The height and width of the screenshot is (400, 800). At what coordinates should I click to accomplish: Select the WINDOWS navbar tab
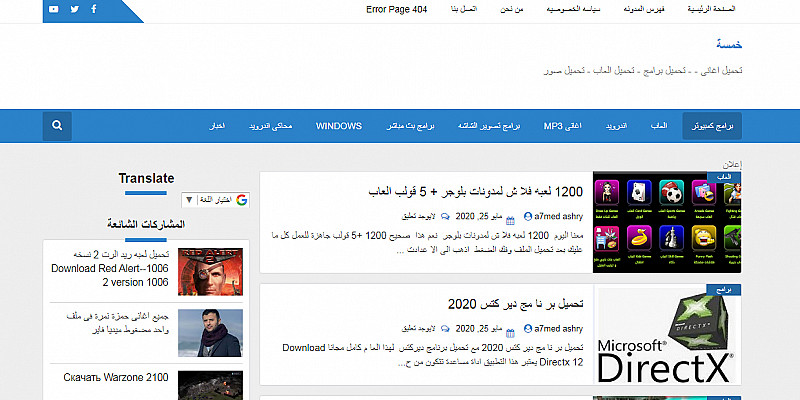tap(339, 126)
